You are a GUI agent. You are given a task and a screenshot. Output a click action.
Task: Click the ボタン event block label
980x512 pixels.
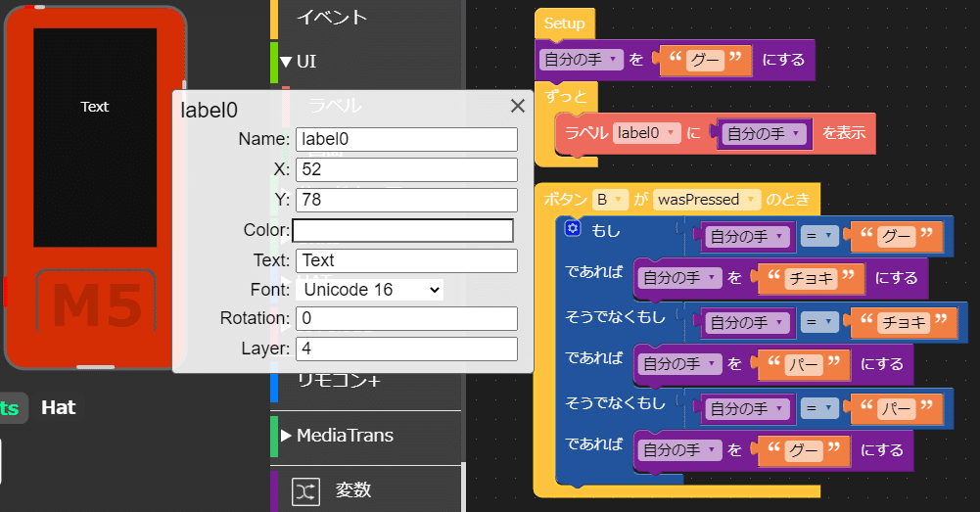pyautogui.click(x=566, y=200)
